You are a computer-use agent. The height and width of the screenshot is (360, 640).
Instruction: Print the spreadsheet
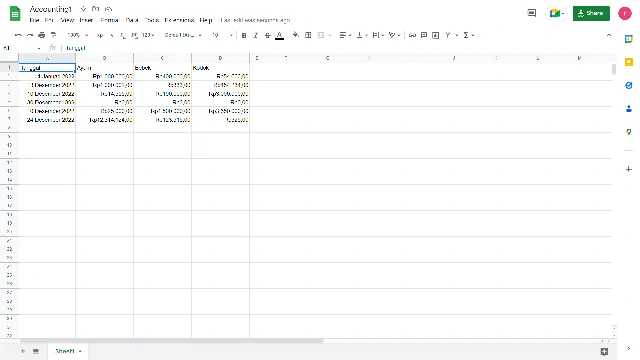coord(42,35)
